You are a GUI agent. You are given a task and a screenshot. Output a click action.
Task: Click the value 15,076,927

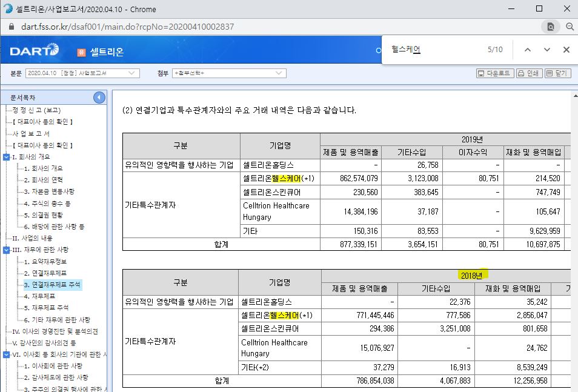point(377,348)
